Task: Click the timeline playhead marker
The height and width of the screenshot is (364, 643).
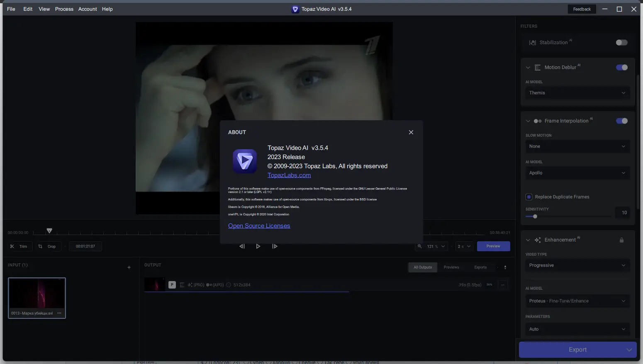Action: (49, 231)
